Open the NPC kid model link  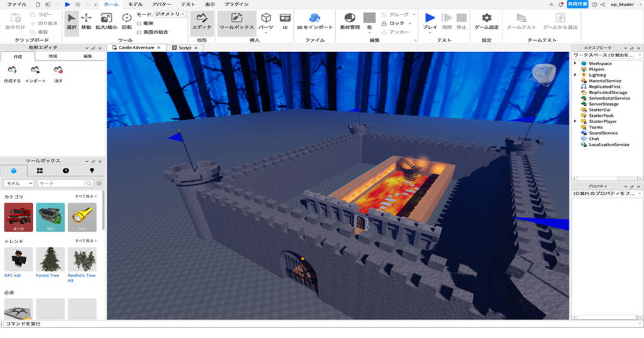point(13,276)
